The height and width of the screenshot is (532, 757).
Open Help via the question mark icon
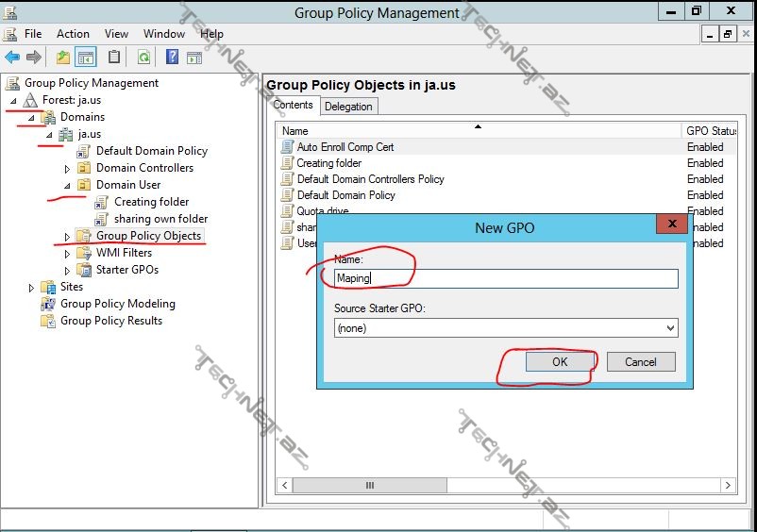click(172, 58)
